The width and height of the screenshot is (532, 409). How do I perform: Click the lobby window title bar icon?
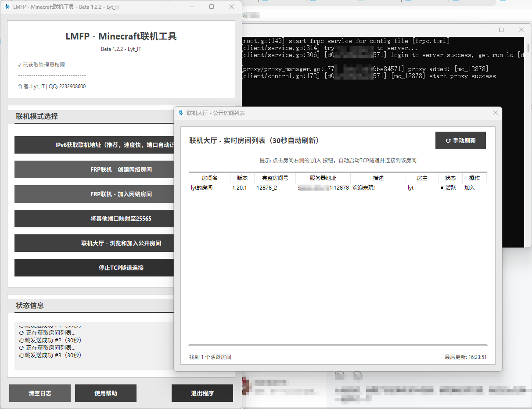(x=180, y=113)
